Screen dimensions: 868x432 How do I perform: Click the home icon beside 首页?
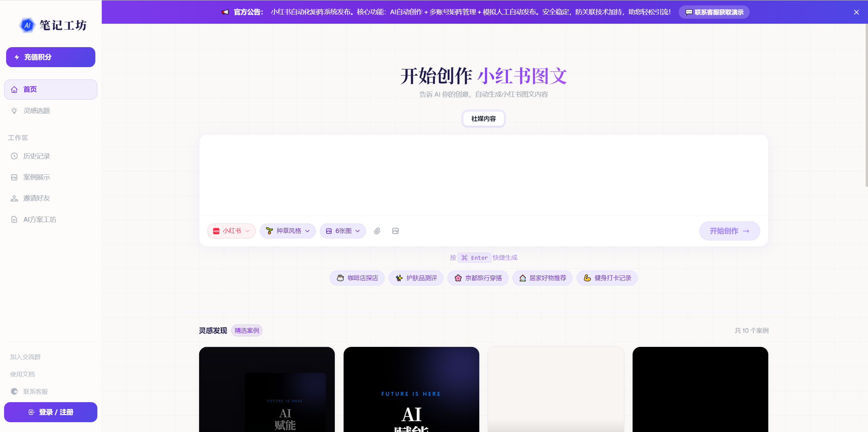coord(14,90)
